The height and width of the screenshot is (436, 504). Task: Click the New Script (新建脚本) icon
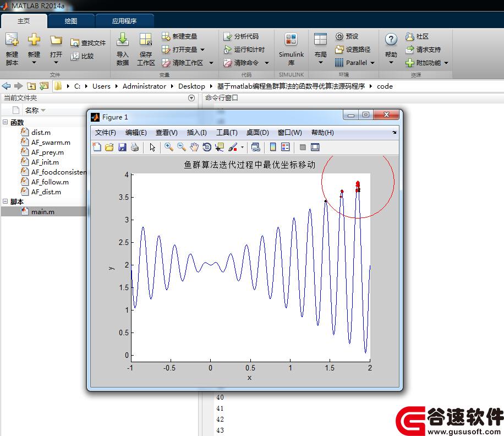[x=12, y=40]
